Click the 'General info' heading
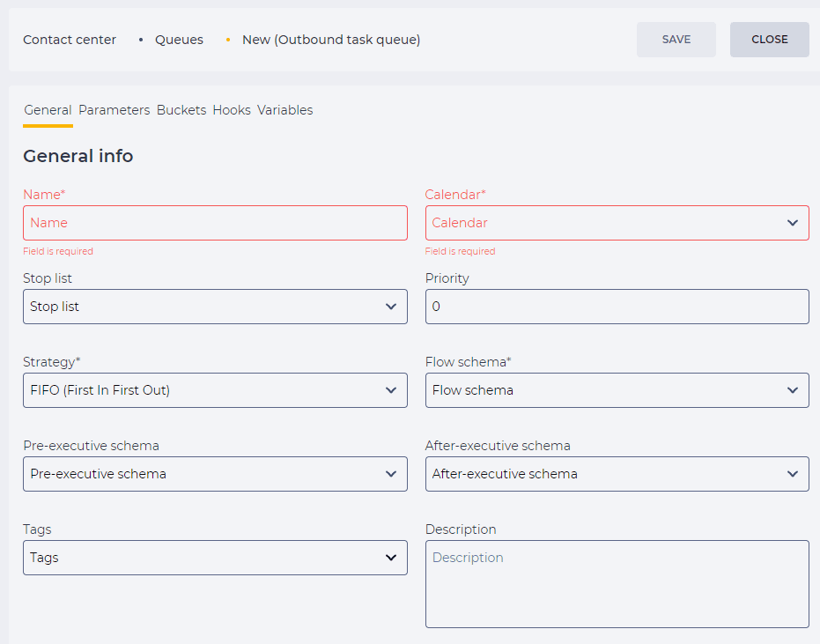Image resolution: width=820 pixels, height=644 pixels. [78, 156]
